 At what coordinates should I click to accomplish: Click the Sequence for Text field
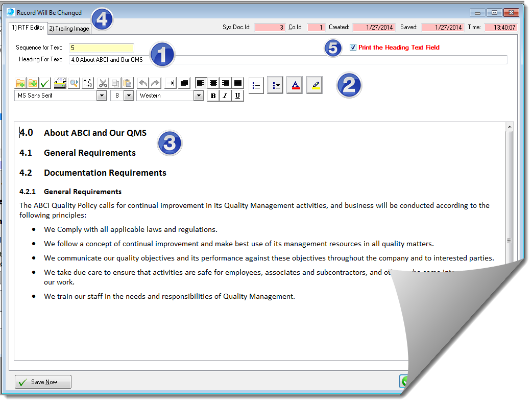102,48
